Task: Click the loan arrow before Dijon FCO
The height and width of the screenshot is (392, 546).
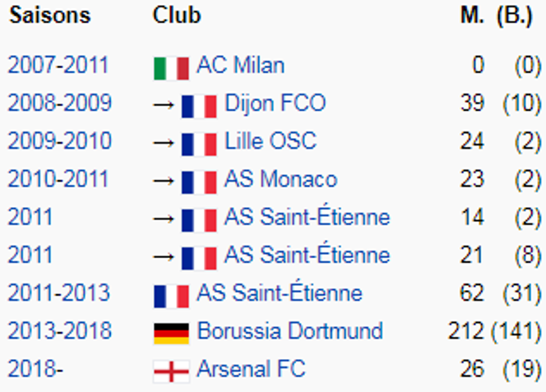Action: (164, 104)
